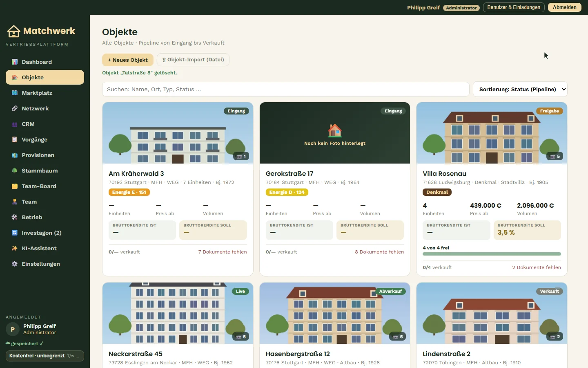The height and width of the screenshot is (368, 588).
Task: Click the P avatar circle for Philipp Greif
Action: 13,329
